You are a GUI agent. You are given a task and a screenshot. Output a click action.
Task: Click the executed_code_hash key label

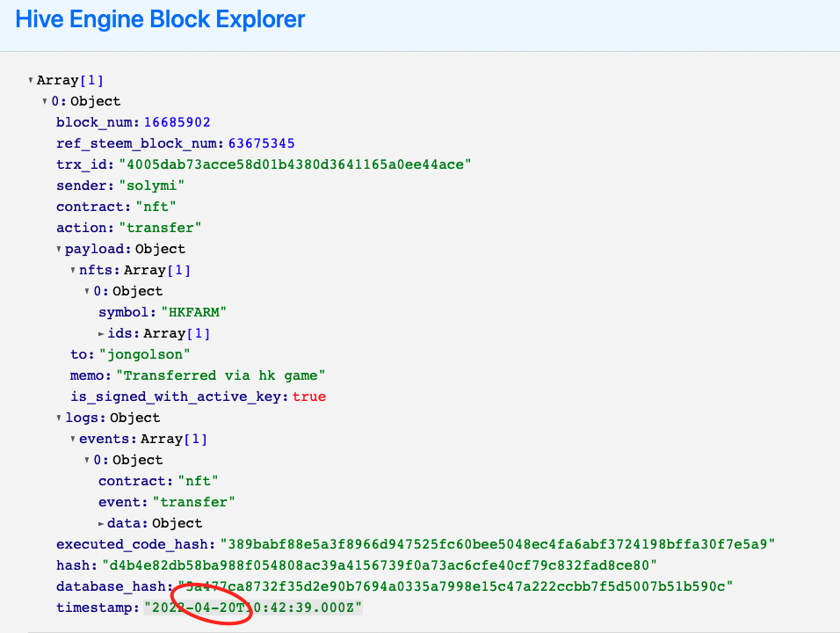136,544
